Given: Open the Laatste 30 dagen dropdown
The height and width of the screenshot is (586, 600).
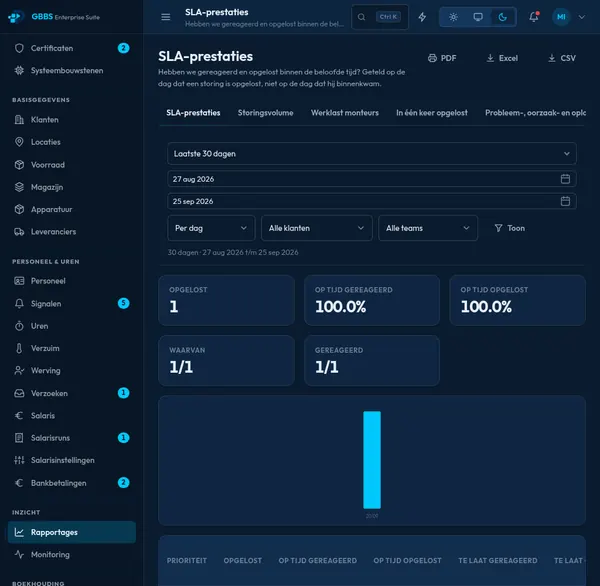Looking at the screenshot, I should pyautogui.click(x=372, y=153).
